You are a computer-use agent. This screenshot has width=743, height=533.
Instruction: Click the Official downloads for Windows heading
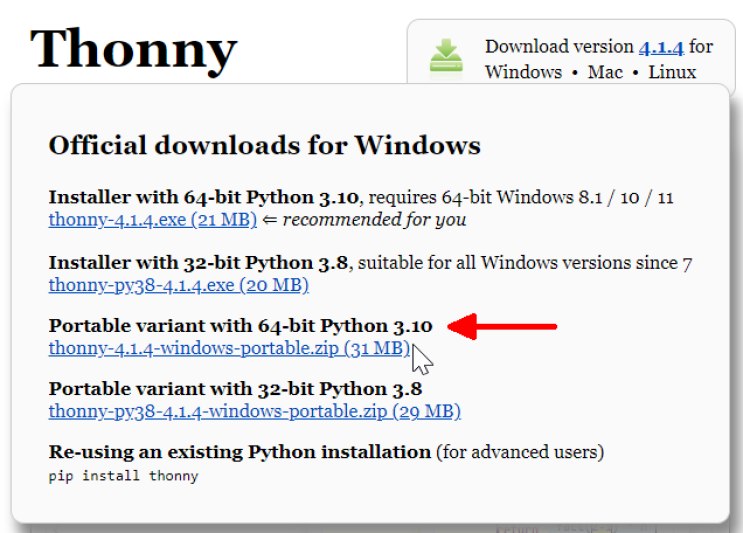tap(264, 146)
